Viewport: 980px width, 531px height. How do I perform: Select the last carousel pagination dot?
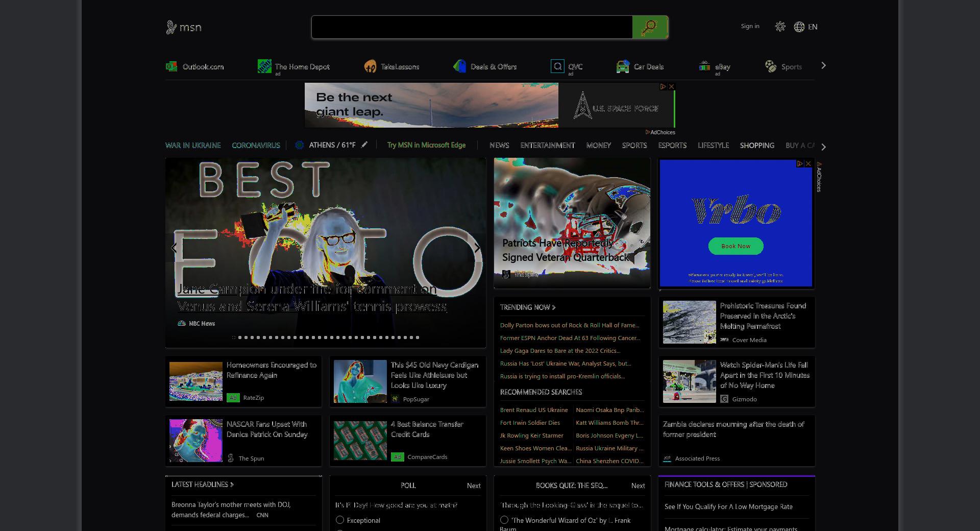pyautogui.click(x=418, y=337)
